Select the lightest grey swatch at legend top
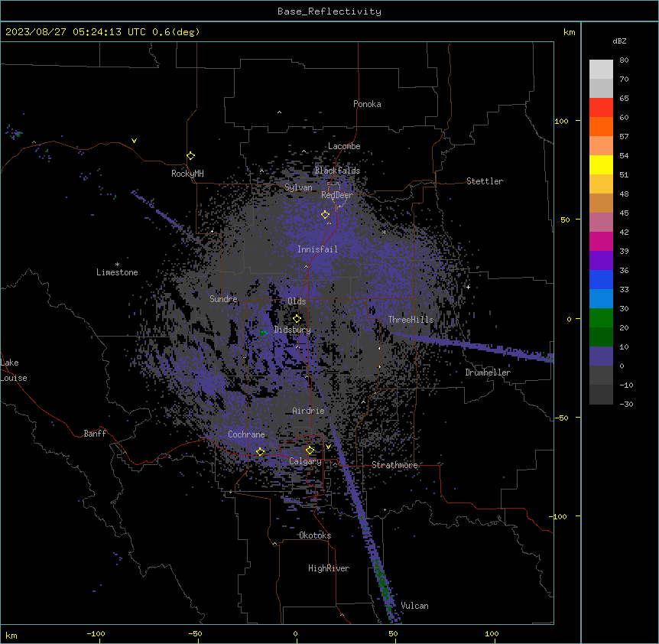Screen dimensions: 659x644 pos(601,70)
